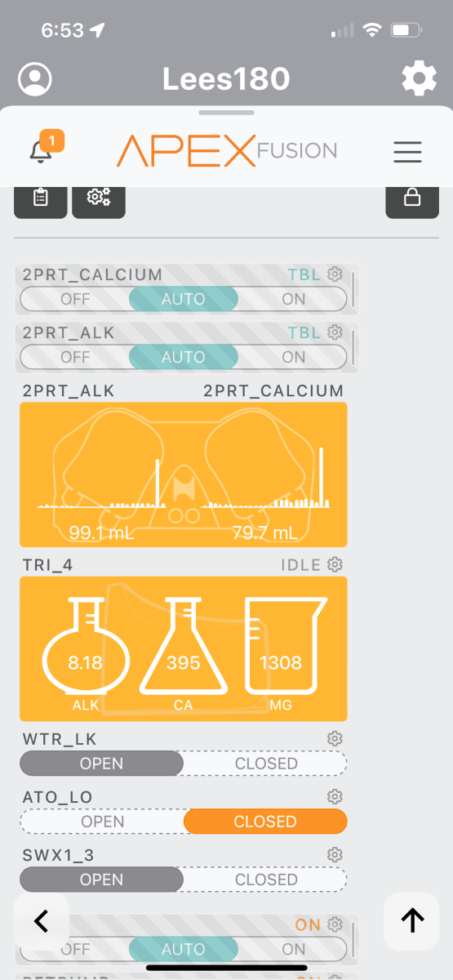Open 2PRT_CALCIUM settings gear
The width and height of the screenshot is (453, 980).
tap(335, 274)
